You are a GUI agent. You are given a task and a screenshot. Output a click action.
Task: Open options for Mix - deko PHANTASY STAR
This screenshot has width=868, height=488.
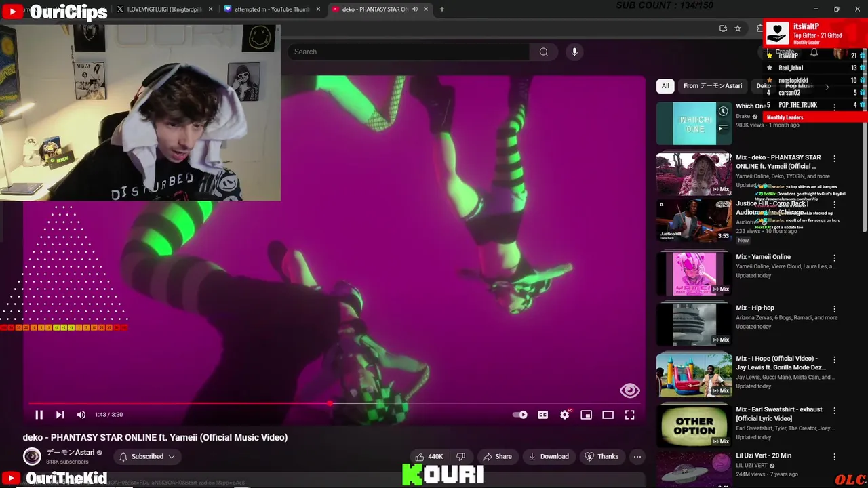pos(835,159)
